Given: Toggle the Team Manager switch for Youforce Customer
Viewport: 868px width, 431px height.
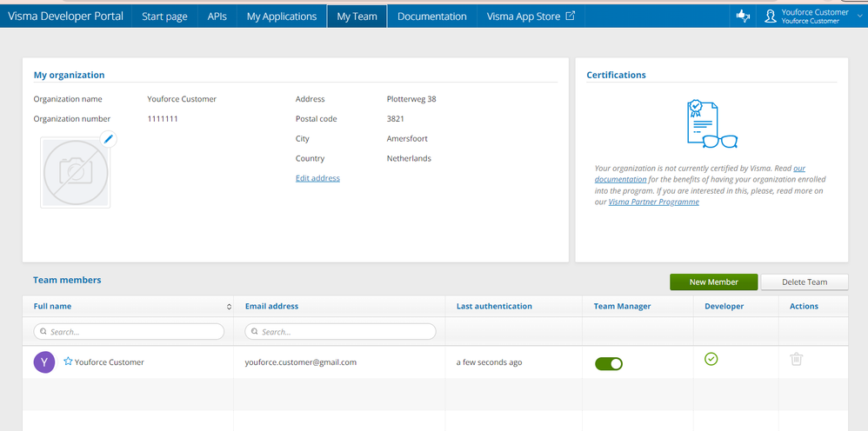Looking at the screenshot, I should tap(608, 363).
